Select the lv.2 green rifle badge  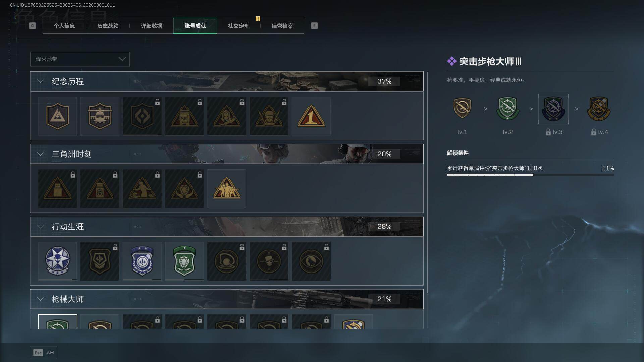tap(507, 109)
